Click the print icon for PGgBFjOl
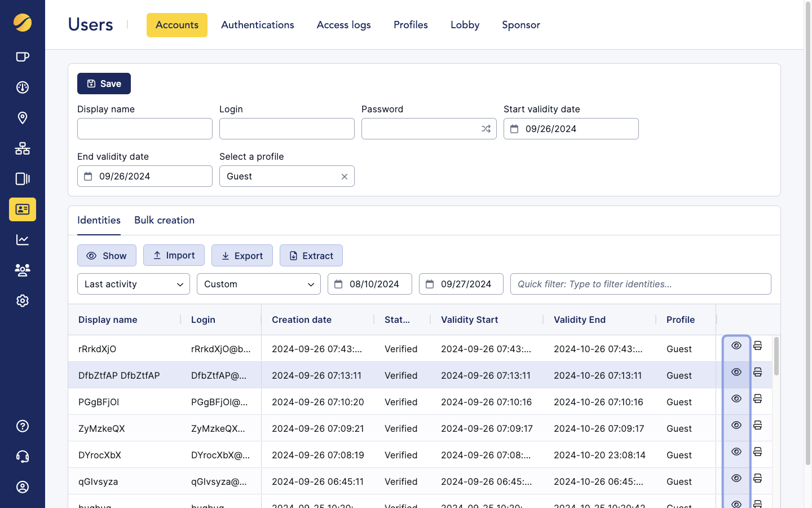 click(x=757, y=398)
